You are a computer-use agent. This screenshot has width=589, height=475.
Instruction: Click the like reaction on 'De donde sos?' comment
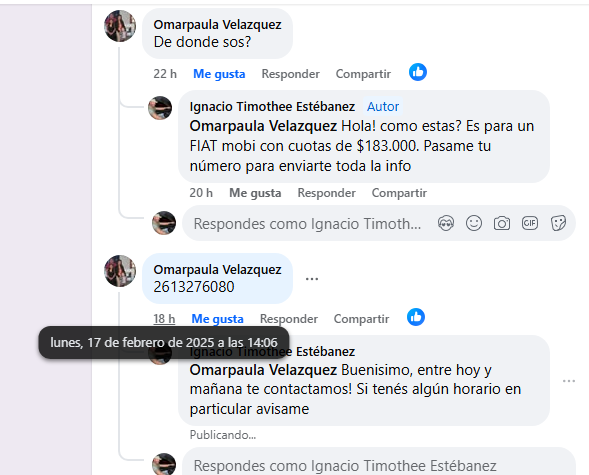click(x=418, y=72)
